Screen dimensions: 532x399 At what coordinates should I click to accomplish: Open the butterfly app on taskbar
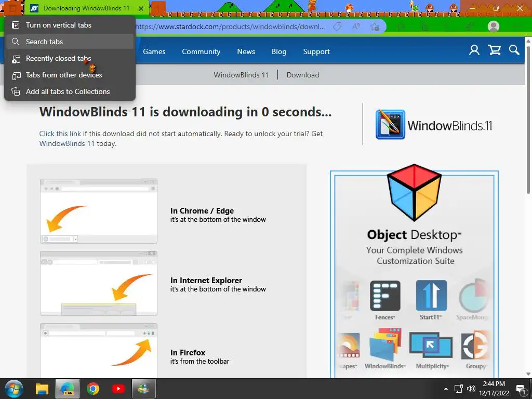(x=143, y=389)
